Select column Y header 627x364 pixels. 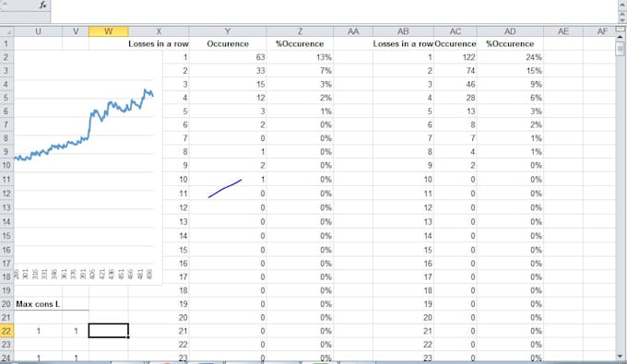click(x=228, y=31)
